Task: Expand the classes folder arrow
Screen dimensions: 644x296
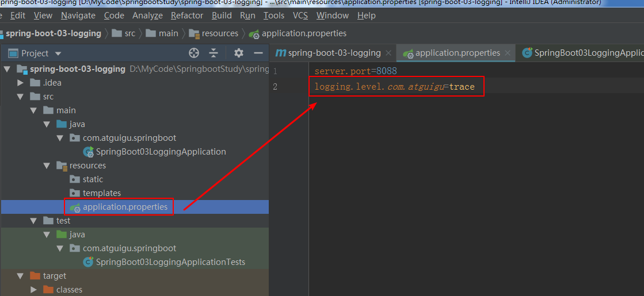Action: point(34,290)
